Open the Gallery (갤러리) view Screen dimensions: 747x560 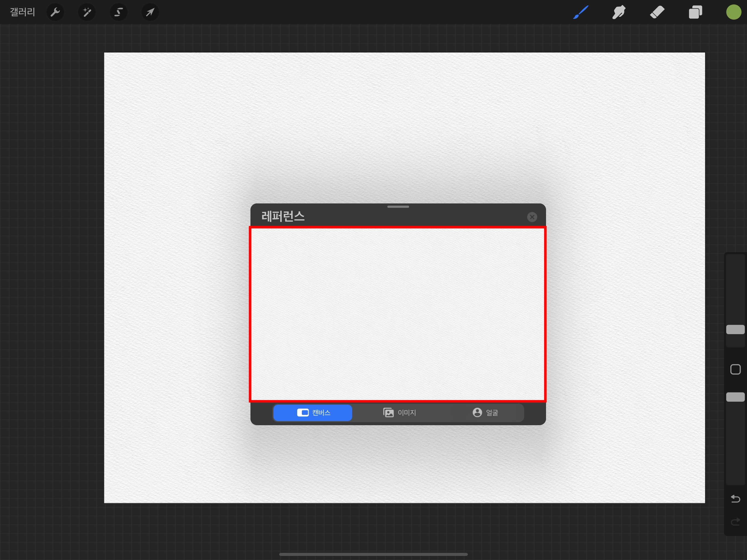(22, 12)
